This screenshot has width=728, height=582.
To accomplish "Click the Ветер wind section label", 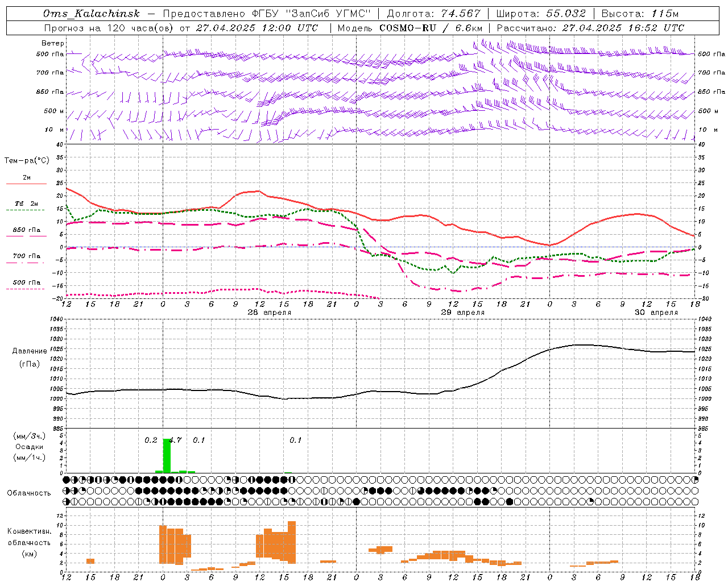I will tap(52, 43).
